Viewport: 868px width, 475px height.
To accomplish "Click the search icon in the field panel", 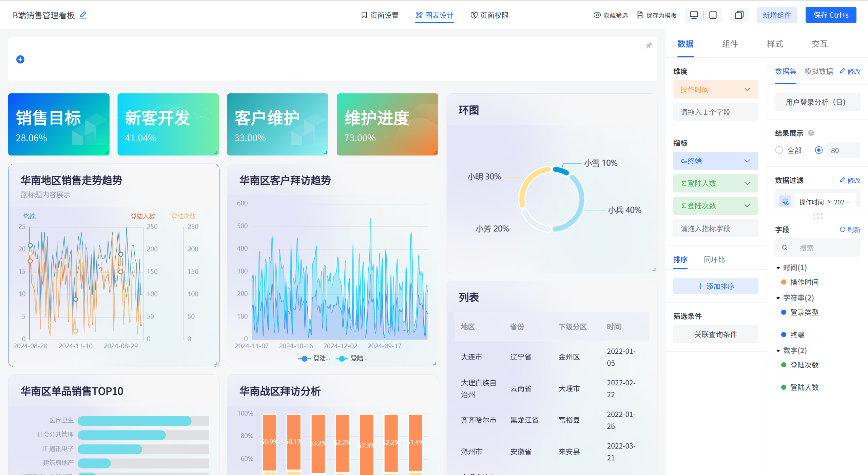I will [x=785, y=247].
